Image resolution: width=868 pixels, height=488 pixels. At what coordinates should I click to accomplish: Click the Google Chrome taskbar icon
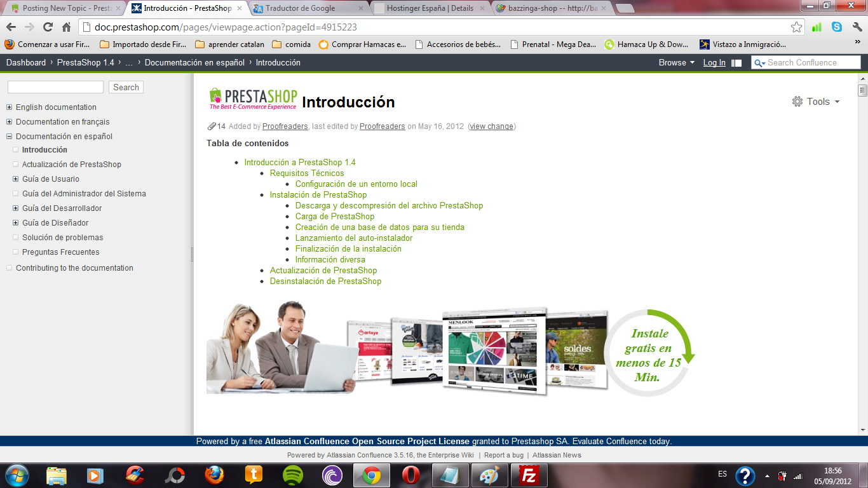coord(372,475)
